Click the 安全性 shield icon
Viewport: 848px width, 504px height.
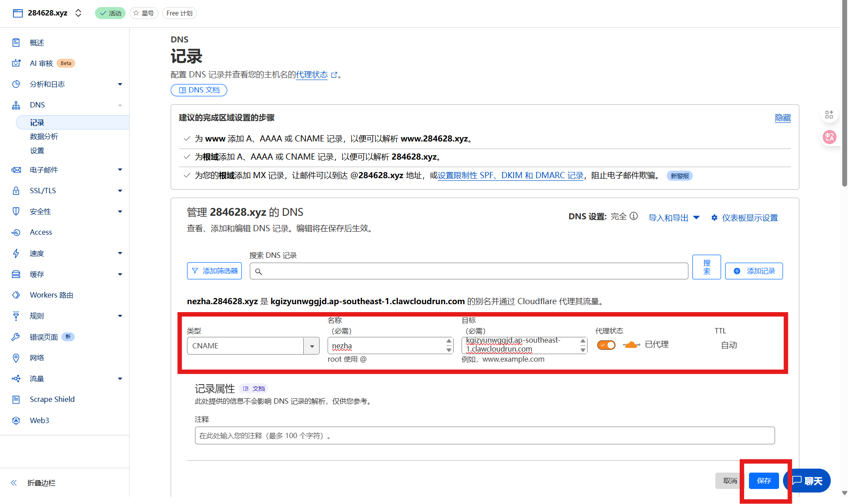click(16, 211)
